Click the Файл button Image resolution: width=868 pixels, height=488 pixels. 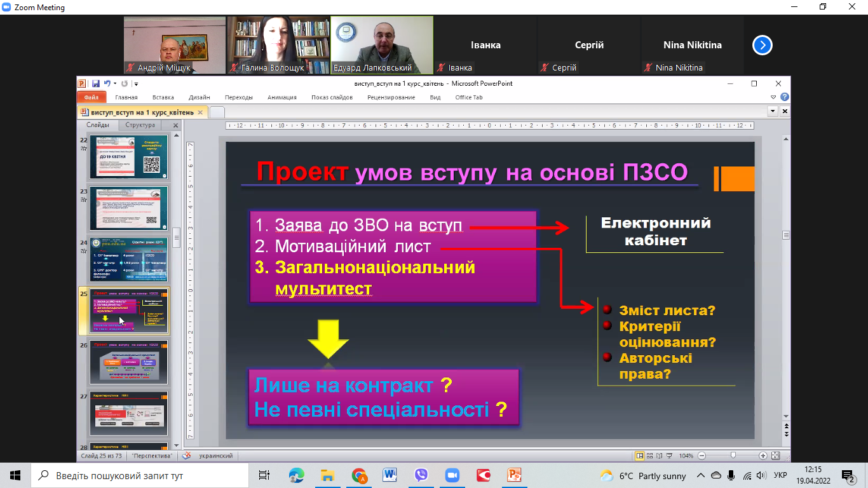[91, 97]
